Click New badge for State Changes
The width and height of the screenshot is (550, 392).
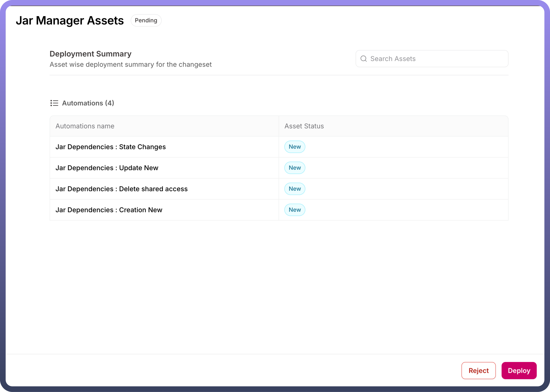click(295, 147)
